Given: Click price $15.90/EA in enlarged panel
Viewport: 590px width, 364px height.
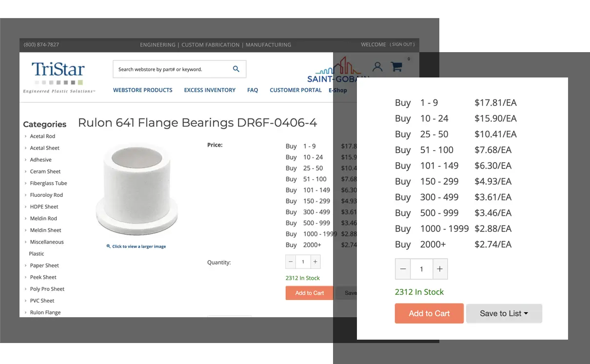Looking at the screenshot, I should pos(495,118).
